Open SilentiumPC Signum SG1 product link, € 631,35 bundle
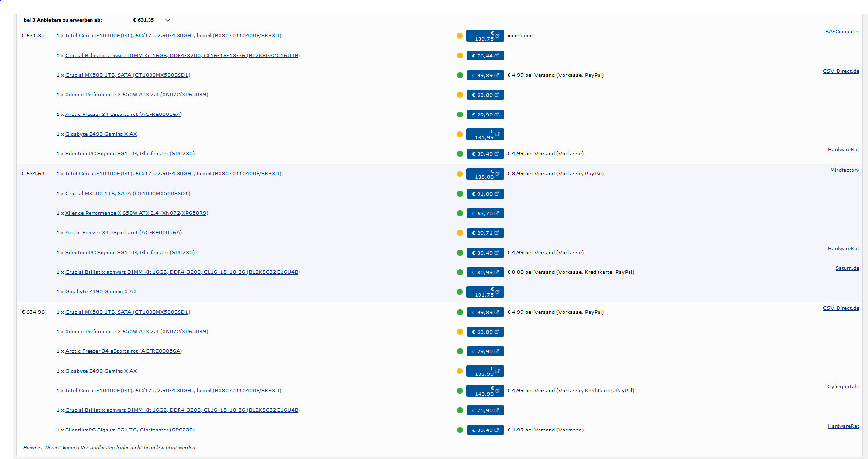The width and height of the screenshot is (868, 459). pyautogui.click(x=130, y=154)
